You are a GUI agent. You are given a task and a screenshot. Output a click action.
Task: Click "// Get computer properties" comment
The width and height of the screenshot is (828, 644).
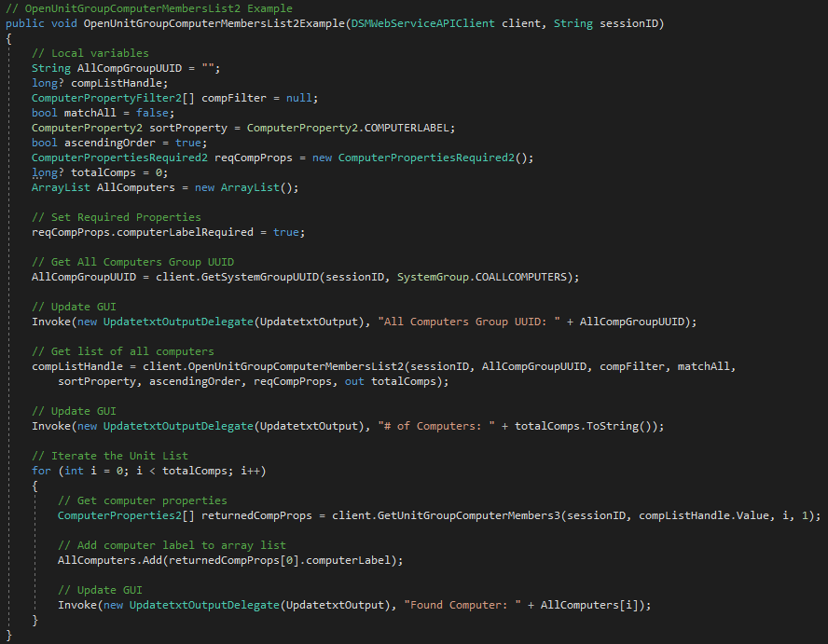point(142,500)
